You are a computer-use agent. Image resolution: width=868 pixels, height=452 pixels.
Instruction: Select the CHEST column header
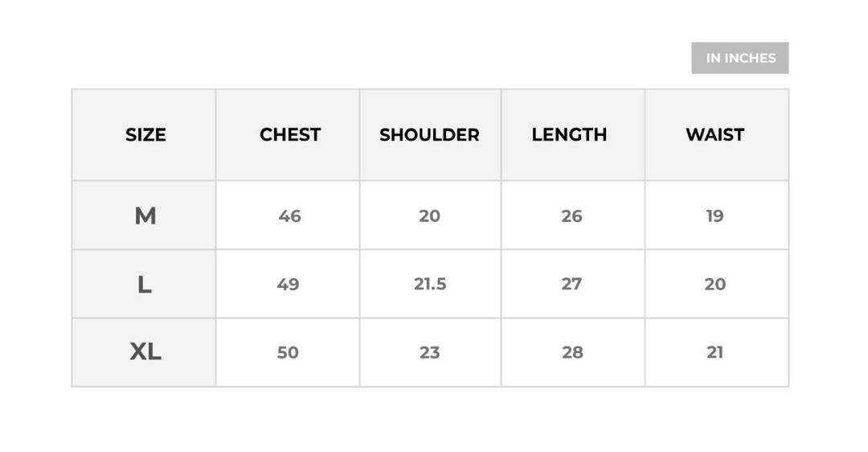289,135
